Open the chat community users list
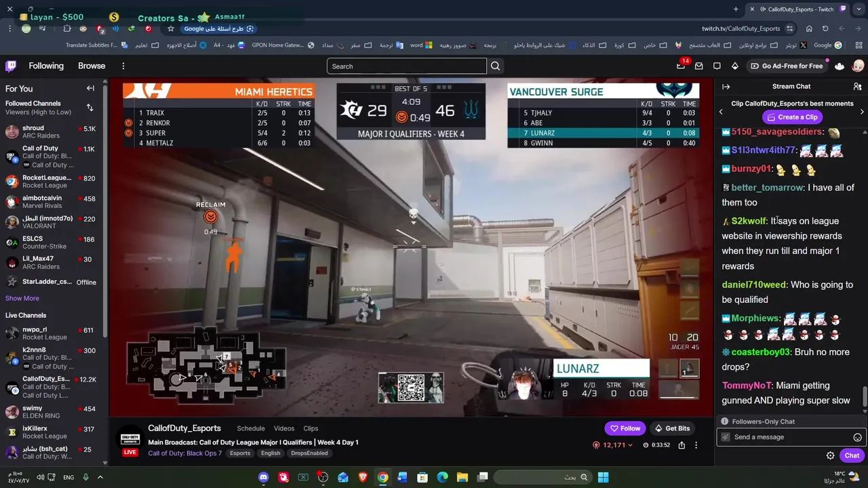This screenshot has width=868, height=488. click(858, 86)
